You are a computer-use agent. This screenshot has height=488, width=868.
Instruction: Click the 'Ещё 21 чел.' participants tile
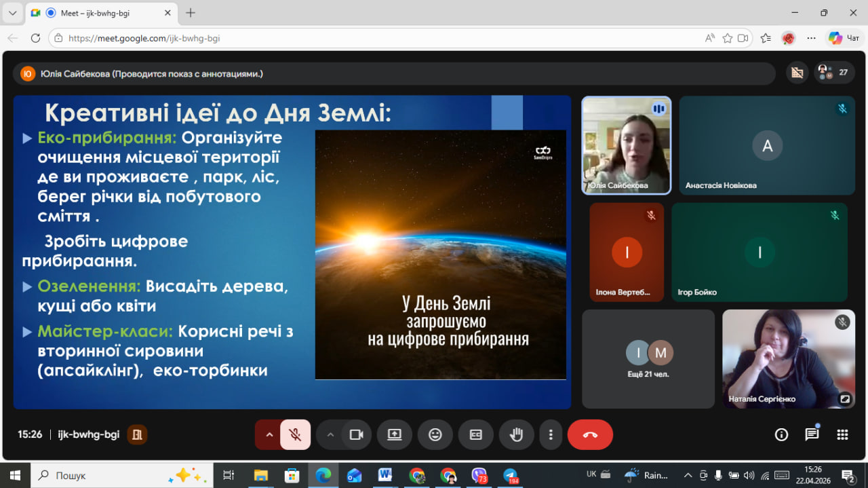(648, 359)
